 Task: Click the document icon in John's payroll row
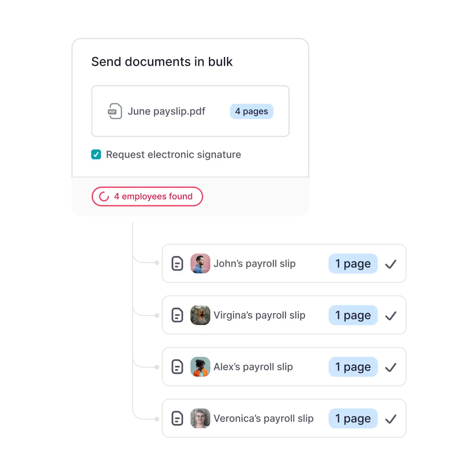(x=177, y=264)
